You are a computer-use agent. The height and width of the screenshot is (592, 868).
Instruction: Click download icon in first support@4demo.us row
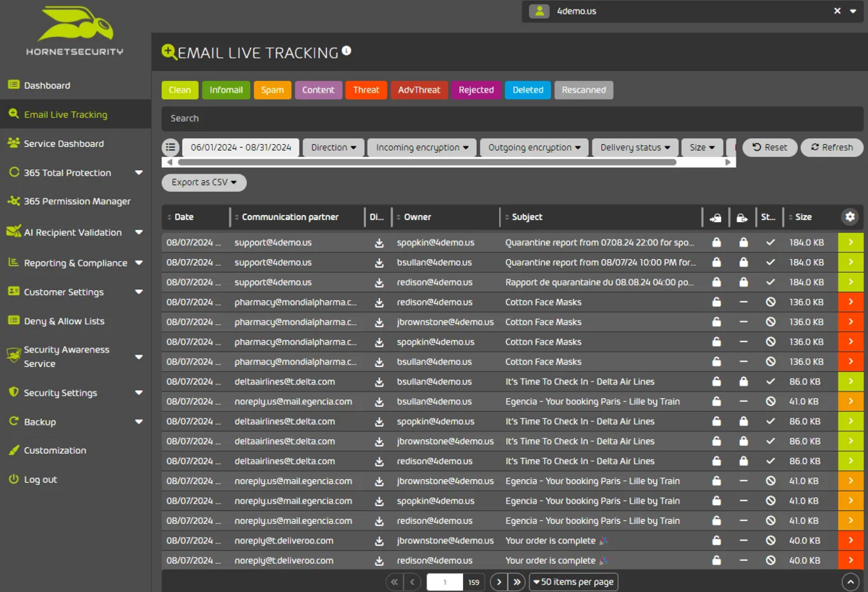(x=379, y=242)
